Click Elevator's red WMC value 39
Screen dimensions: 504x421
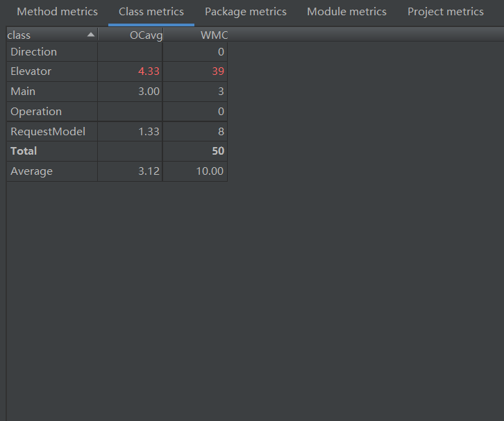click(x=217, y=71)
